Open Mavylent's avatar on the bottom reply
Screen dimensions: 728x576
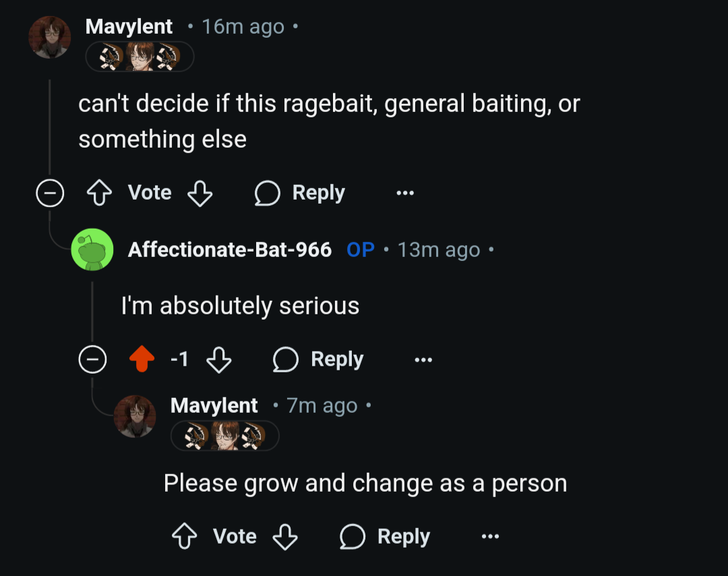pos(135,416)
